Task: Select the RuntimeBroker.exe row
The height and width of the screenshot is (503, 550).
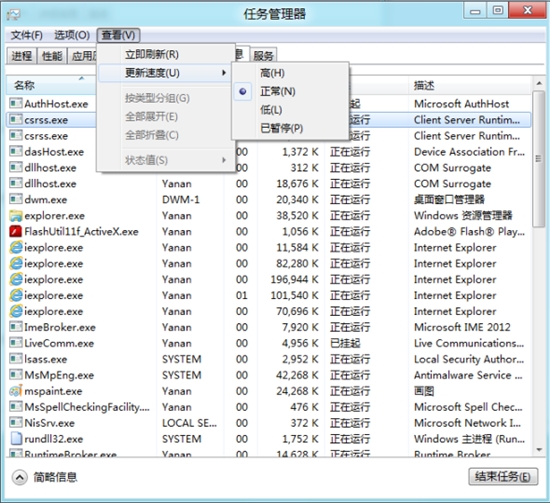Action: coord(269,454)
